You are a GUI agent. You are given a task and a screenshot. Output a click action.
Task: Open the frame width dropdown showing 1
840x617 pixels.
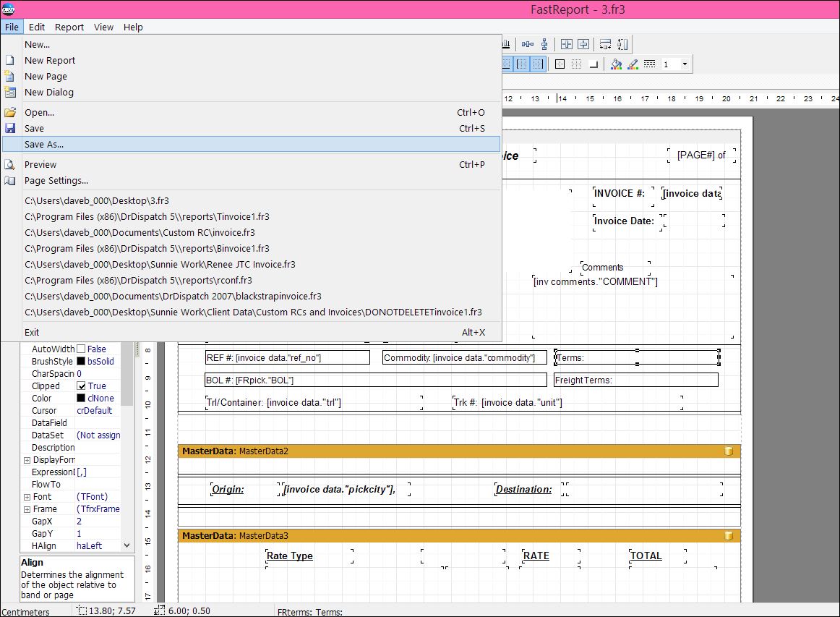coord(685,64)
